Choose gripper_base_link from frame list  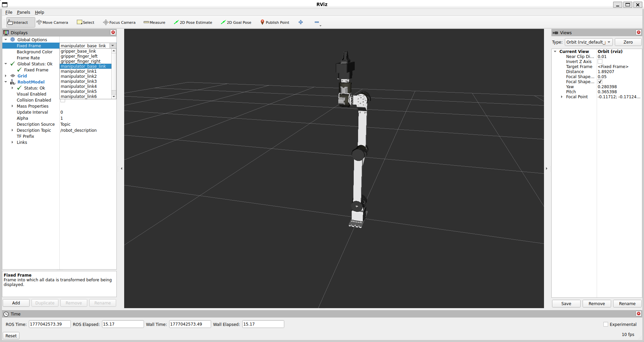coord(86,51)
